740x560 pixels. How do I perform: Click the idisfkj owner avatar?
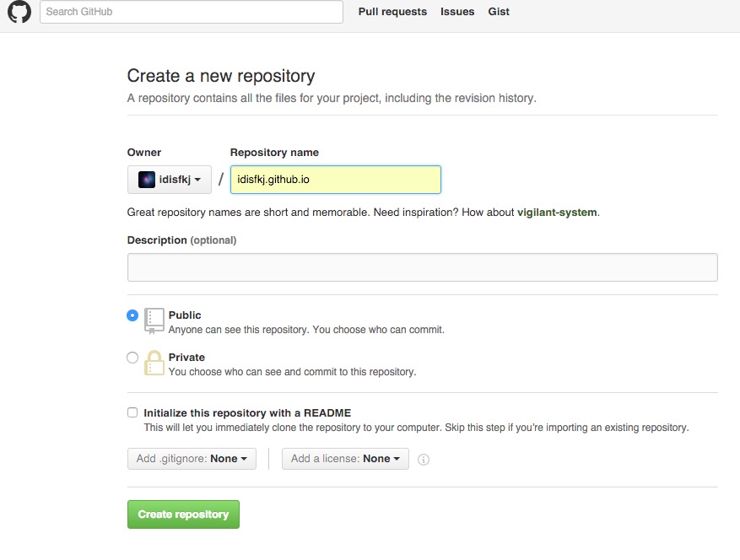tap(148, 179)
